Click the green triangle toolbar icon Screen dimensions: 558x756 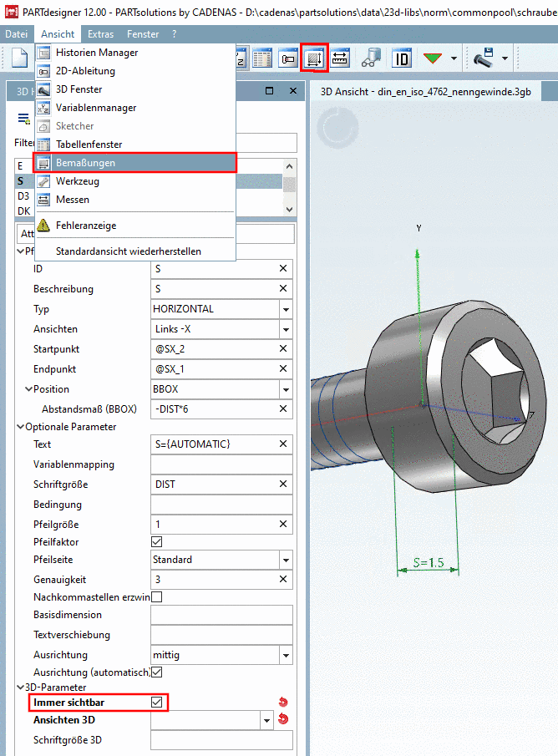(x=432, y=58)
